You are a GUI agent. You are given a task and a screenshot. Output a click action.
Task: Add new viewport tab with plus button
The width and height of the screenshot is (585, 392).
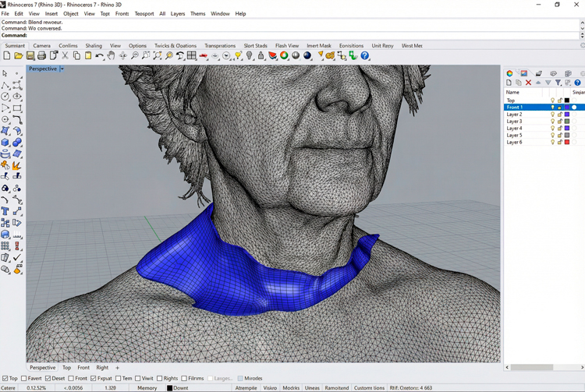[118, 368]
